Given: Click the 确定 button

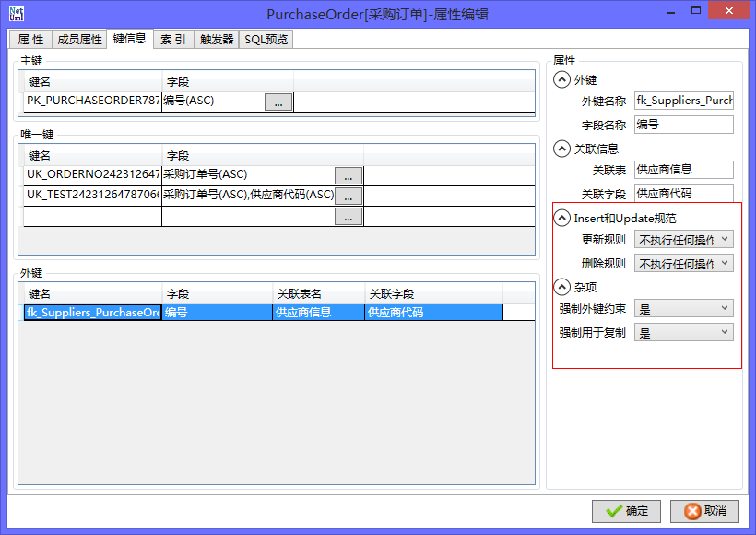Looking at the screenshot, I should 626,511.
